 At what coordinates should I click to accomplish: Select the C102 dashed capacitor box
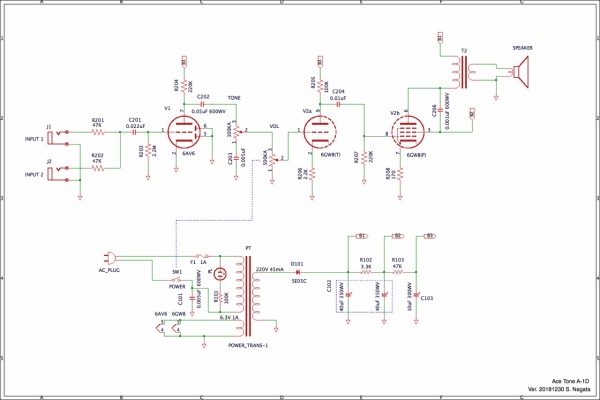point(364,296)
